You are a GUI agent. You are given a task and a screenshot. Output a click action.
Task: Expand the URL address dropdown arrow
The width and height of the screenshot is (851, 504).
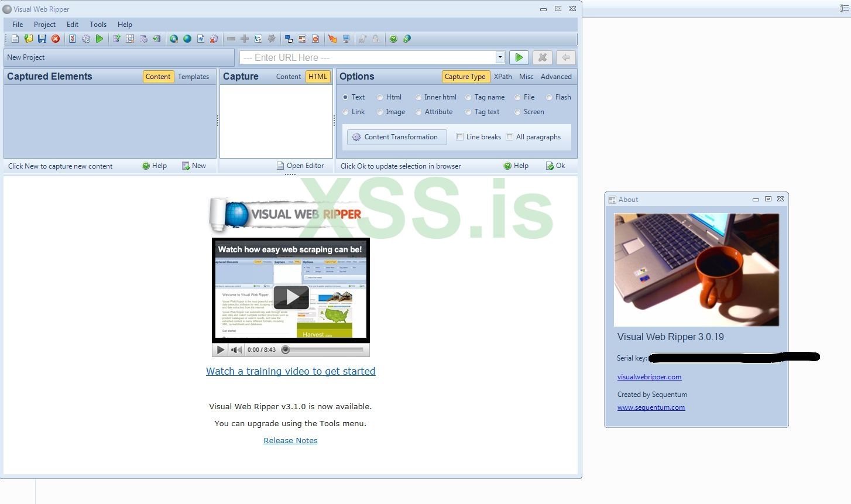click(x=500, y=57)
